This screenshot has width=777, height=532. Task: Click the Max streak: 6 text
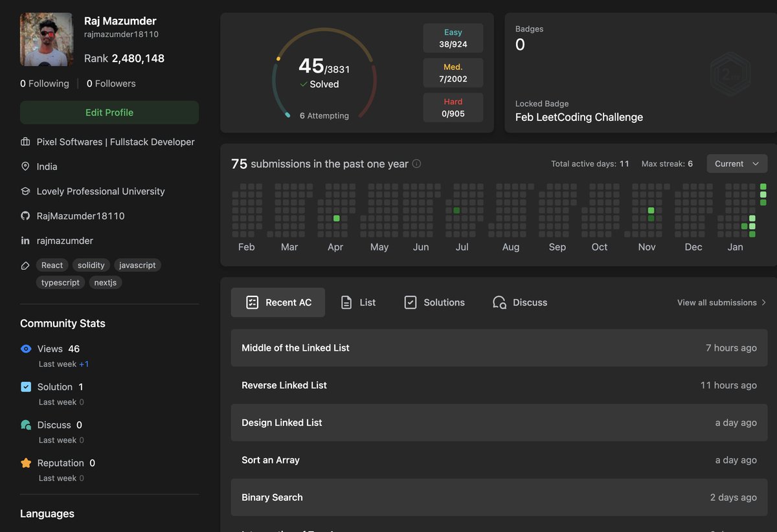click(667, 164)
